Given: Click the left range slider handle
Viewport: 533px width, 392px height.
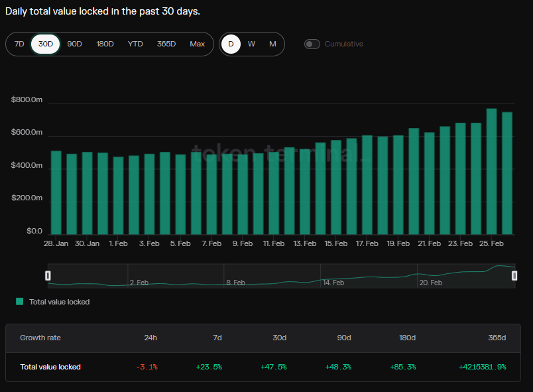Looking at the screenshot, I should click(x=48, y=275).
